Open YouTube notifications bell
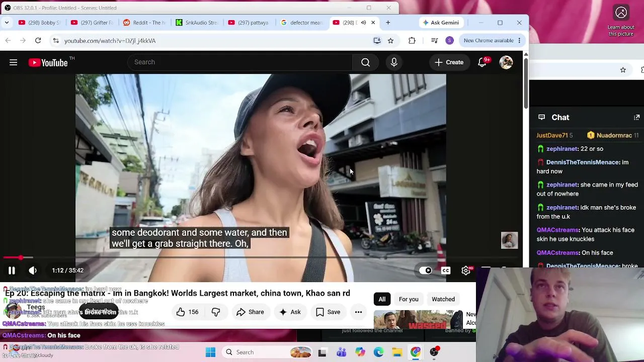Screen dimensions: 644x362 pyautogui.click(x=482, y=62)
